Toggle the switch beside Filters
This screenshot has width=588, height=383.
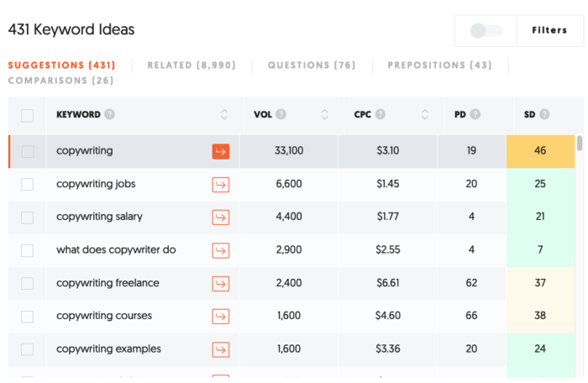click(x=486, y=30)
